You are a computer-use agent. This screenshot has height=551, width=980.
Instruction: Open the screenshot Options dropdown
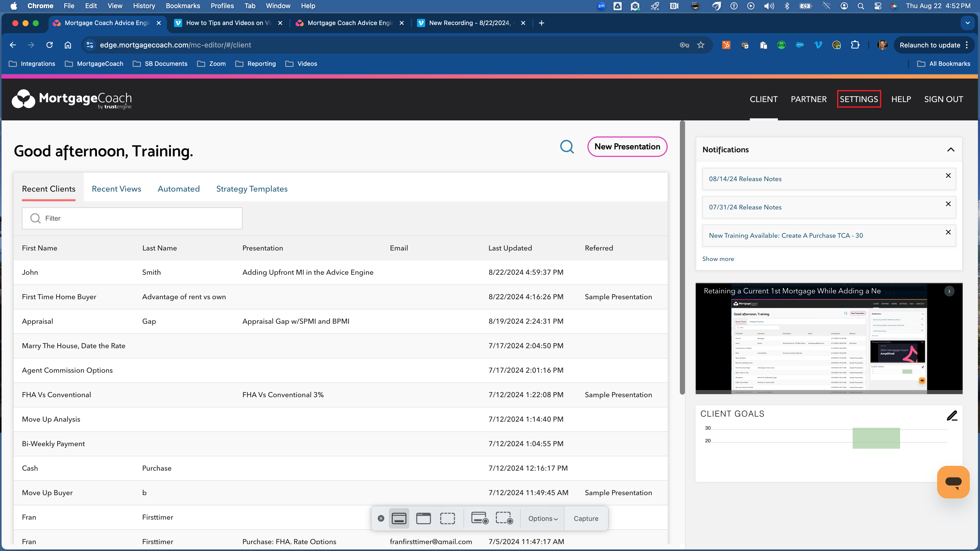click(x=543, y=519)
